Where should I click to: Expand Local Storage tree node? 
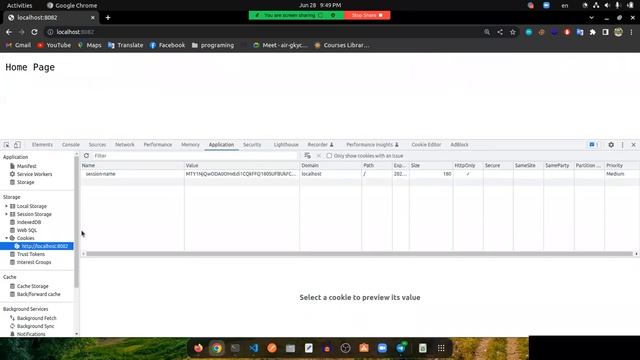[6, 206]
